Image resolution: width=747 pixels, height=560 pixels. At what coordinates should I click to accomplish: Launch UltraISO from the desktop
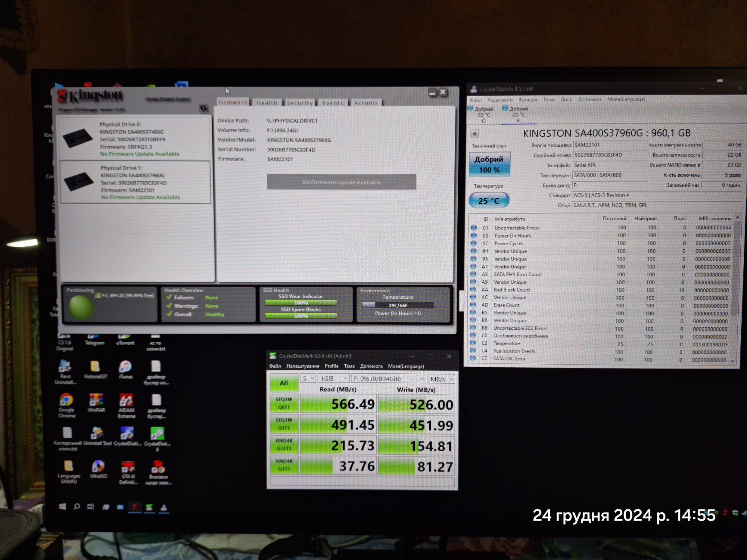click(x=98, y=469)
